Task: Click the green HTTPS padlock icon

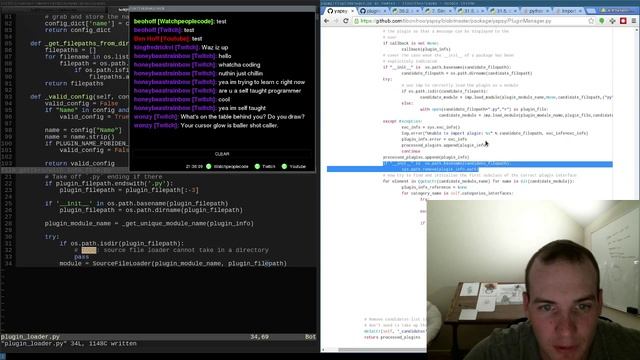Action: coord(356,21)
